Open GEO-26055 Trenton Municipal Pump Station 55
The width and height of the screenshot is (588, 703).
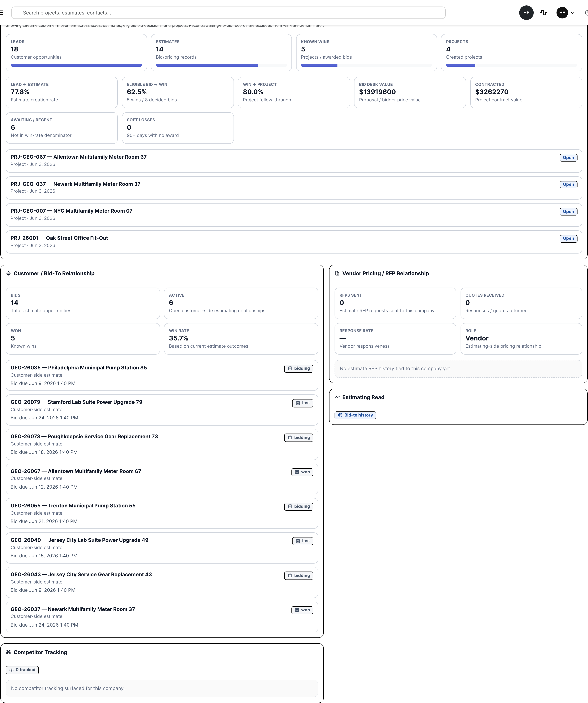pyautogui.click(x=162, y=513)
